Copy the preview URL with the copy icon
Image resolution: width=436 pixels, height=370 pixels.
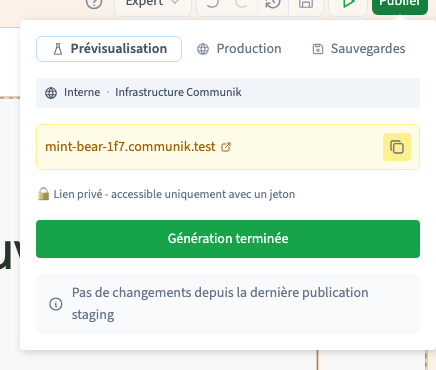click(x=397, y=147)
